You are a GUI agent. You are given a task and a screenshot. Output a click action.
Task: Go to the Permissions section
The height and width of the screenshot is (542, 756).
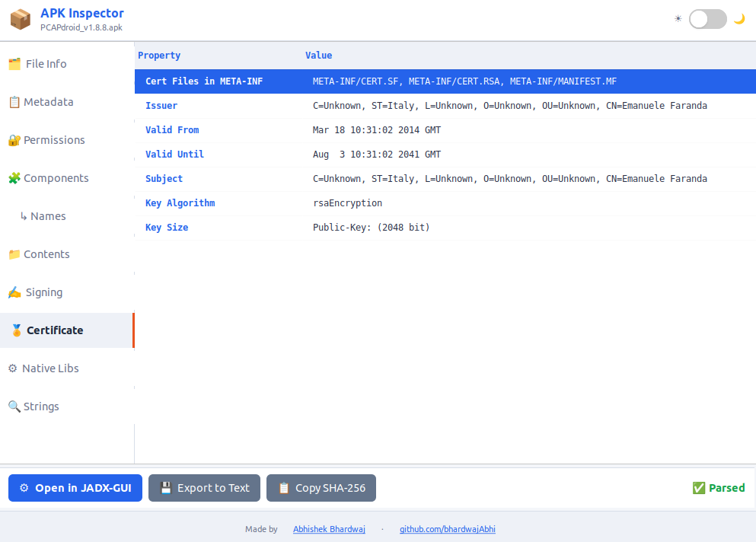[67, 140]
